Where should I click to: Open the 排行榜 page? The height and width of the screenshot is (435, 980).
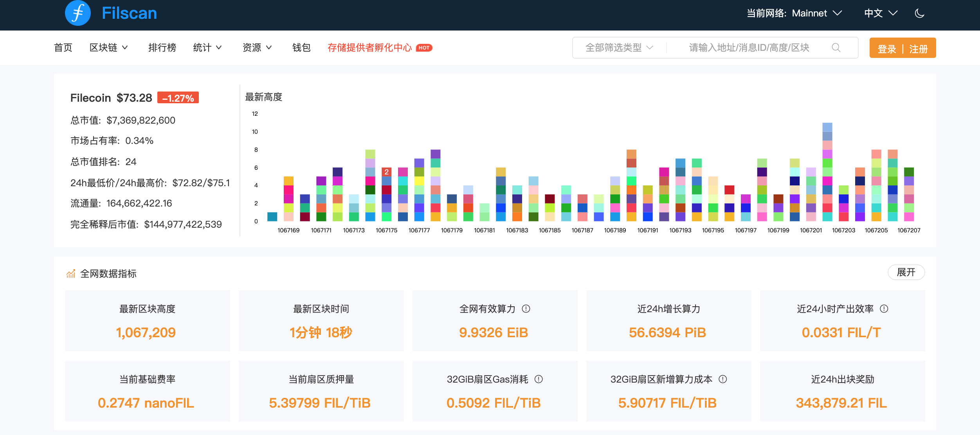[162, 48]
